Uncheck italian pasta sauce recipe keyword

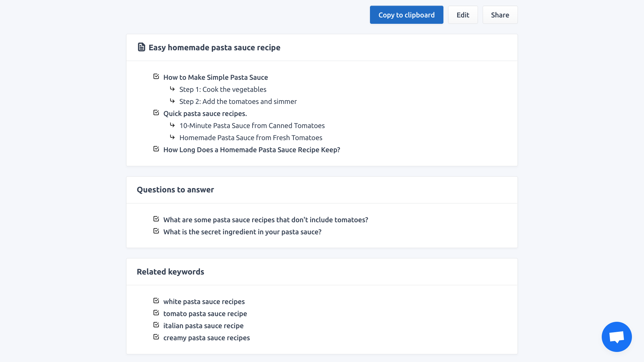pos(156,325)
